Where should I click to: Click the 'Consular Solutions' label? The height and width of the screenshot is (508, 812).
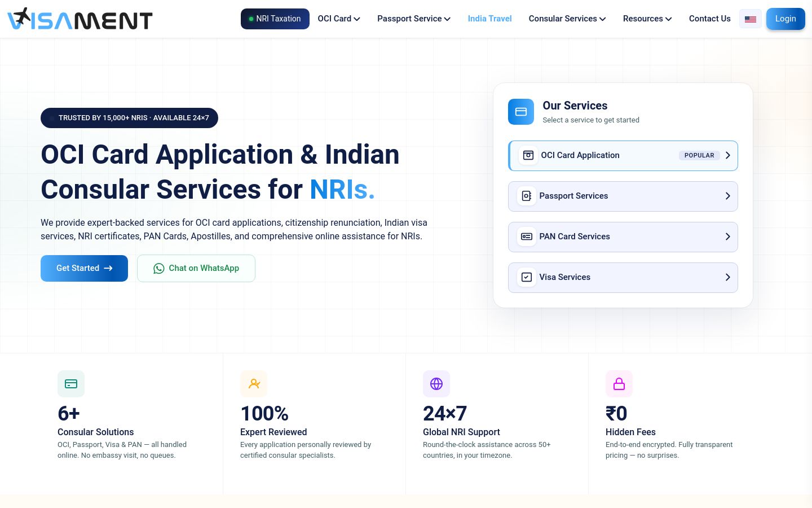coord(96,432)
